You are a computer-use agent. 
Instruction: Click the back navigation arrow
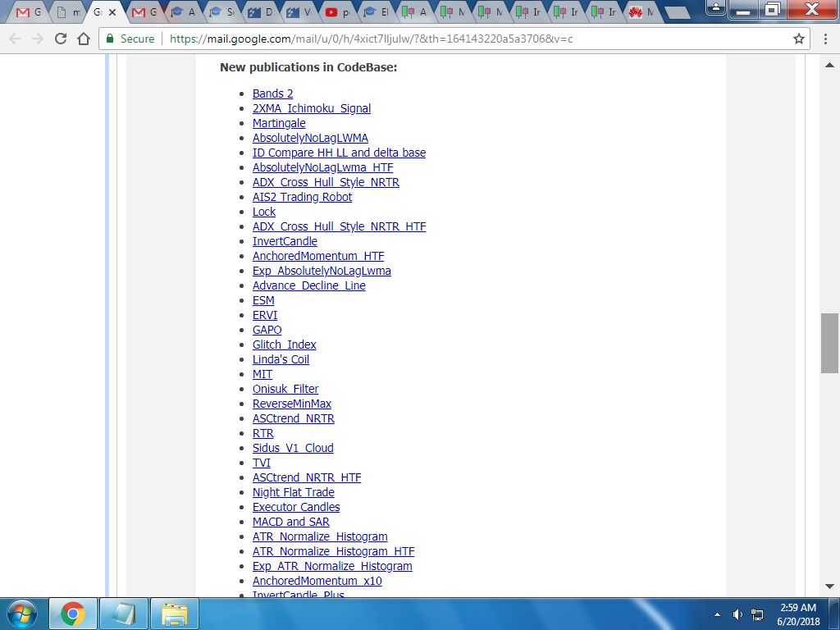click(x=15, y=39)
